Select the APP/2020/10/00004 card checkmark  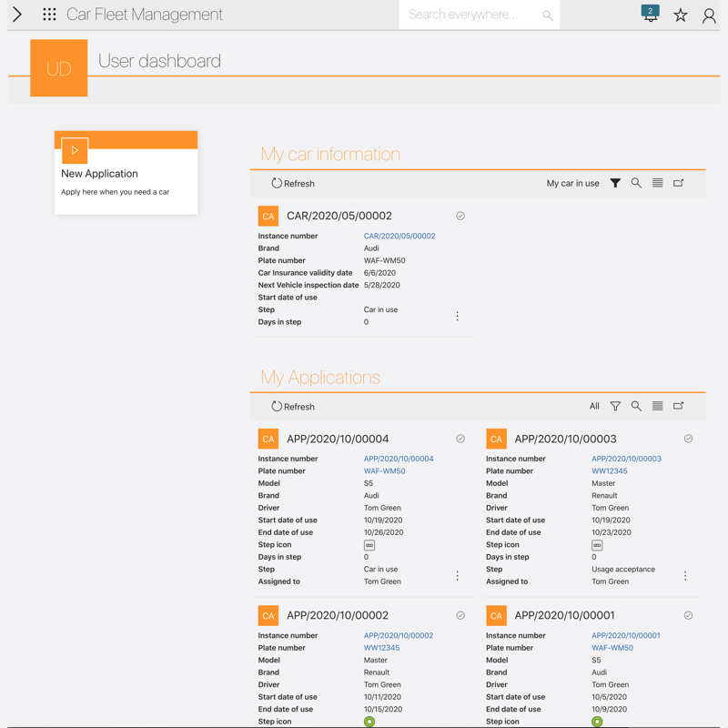460,439
